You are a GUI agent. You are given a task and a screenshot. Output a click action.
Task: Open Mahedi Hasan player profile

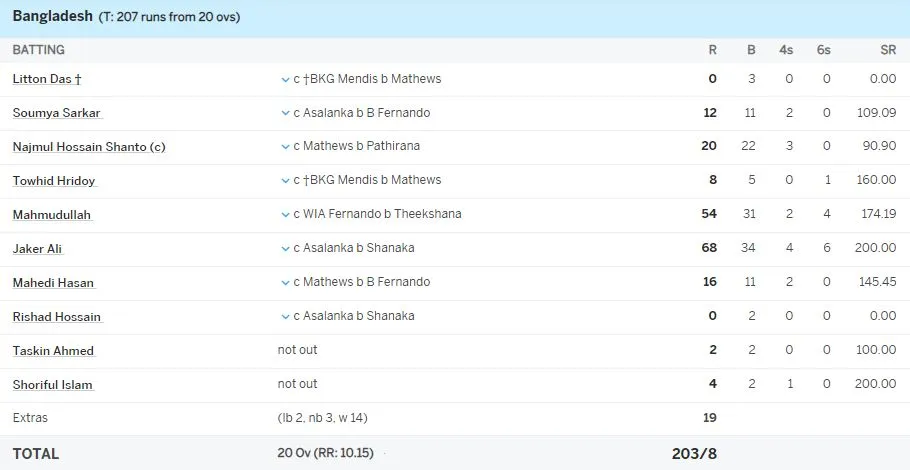click(53, 283)
